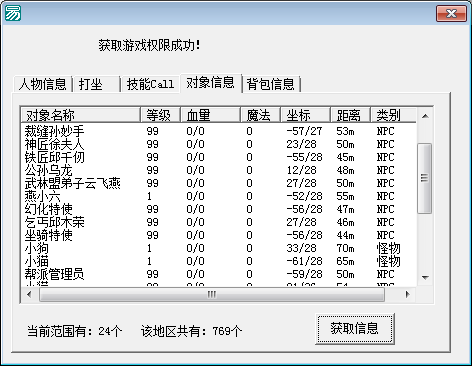The width and height of the screenshot is (472, 366).
Task: Select the row 武林盟弟子云飞燕
Action: click(x=219, y=183)
